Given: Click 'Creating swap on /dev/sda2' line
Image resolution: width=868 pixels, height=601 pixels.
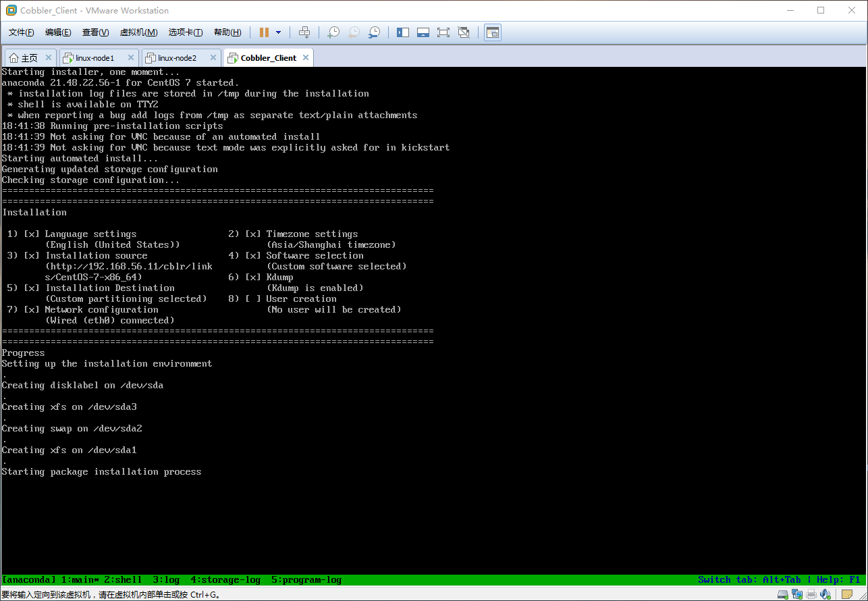Looking at the screenshot, I should click(72, 428).
